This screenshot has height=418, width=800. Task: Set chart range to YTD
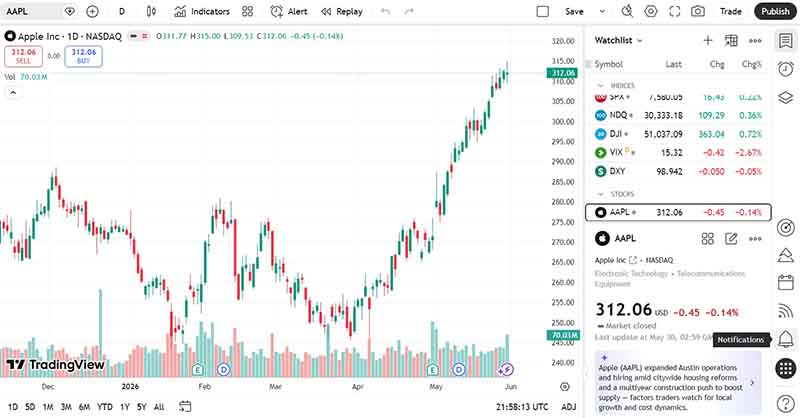pyautogui.click(x=105, y=407)
